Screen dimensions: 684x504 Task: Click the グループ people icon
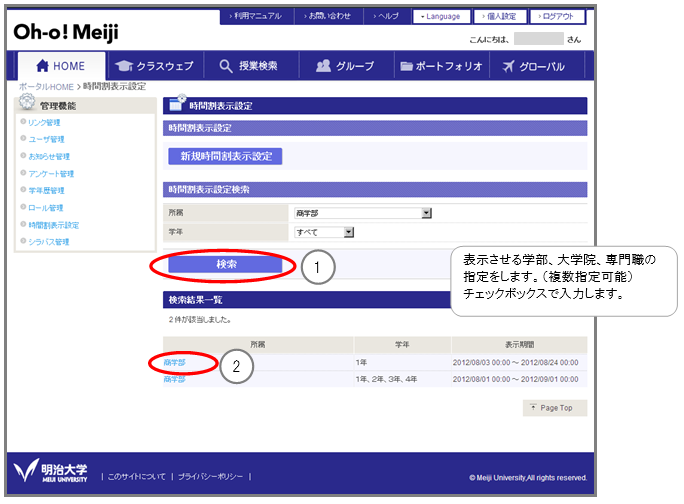[x=323, y=66]
